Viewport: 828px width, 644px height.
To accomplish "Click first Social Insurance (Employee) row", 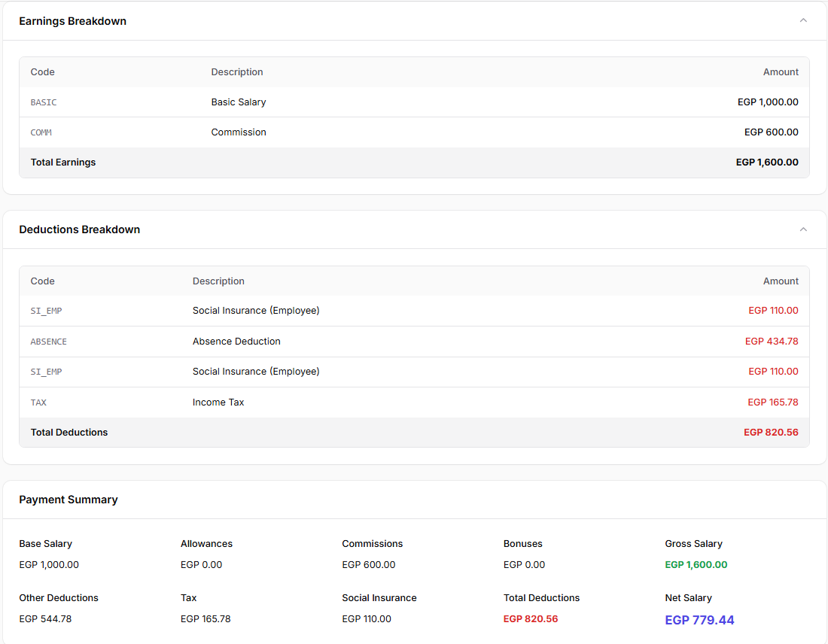I will 414,311.
